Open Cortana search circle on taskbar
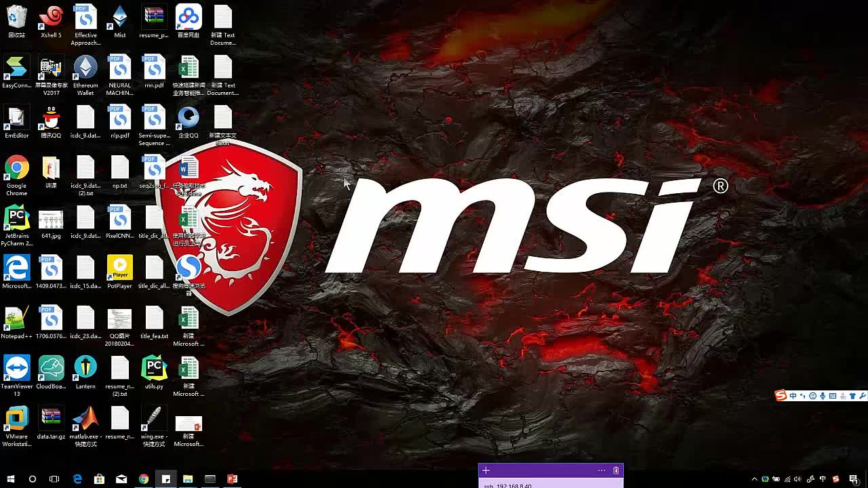This screenshot has width=868, height=488. 32,479
